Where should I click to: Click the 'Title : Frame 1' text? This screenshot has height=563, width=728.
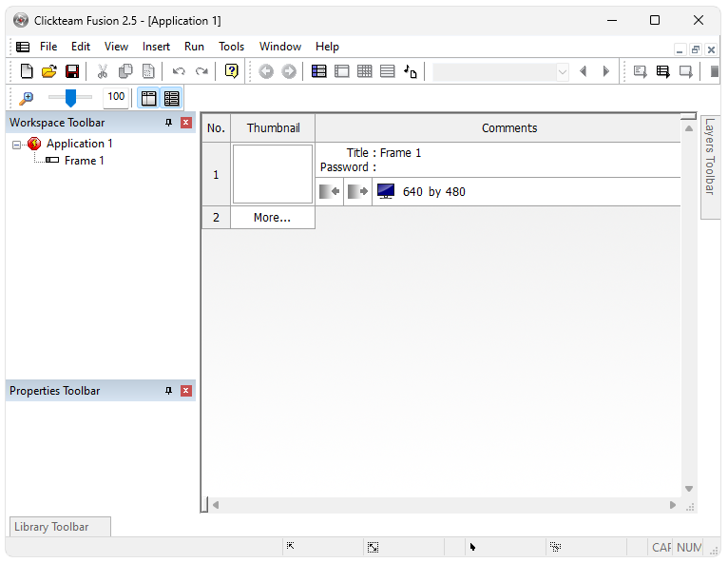pos(384,153)
